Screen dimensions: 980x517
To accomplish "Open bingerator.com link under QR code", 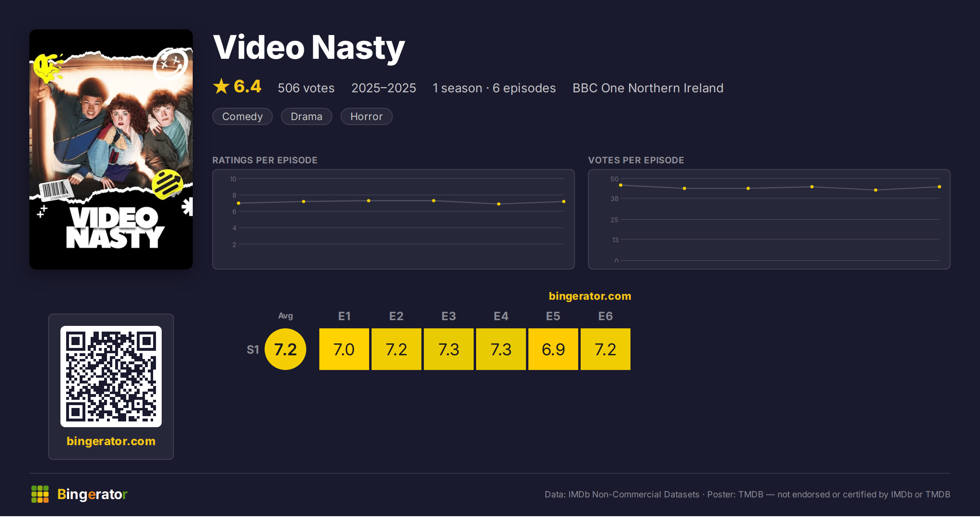I will tap(111, 441).
